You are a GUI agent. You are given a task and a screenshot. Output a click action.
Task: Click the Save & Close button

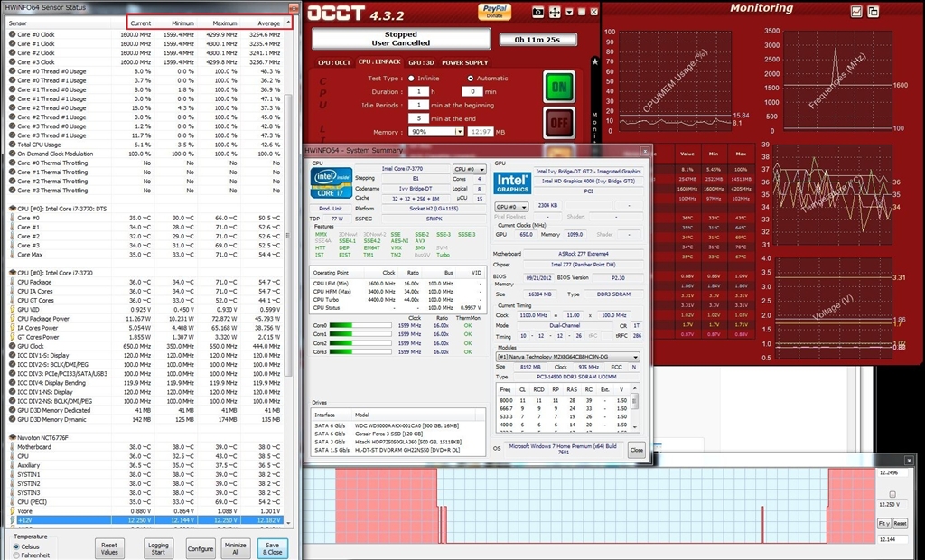coord(273,548)
